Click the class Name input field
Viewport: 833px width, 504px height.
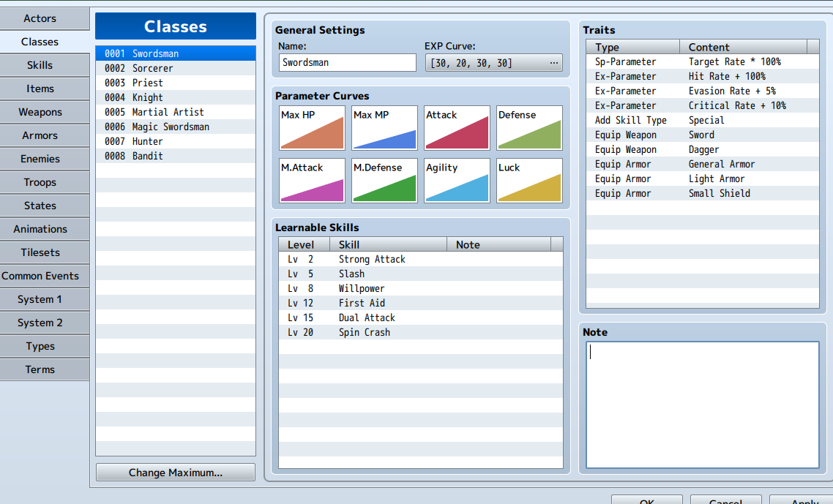(348, 63)
